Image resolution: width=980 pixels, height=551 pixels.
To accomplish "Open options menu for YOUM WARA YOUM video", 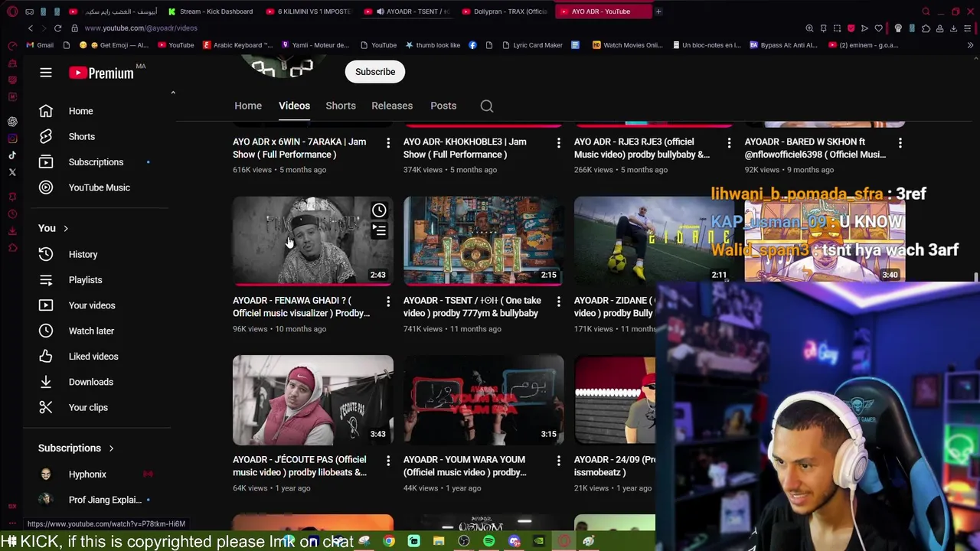I will [559, 461].
